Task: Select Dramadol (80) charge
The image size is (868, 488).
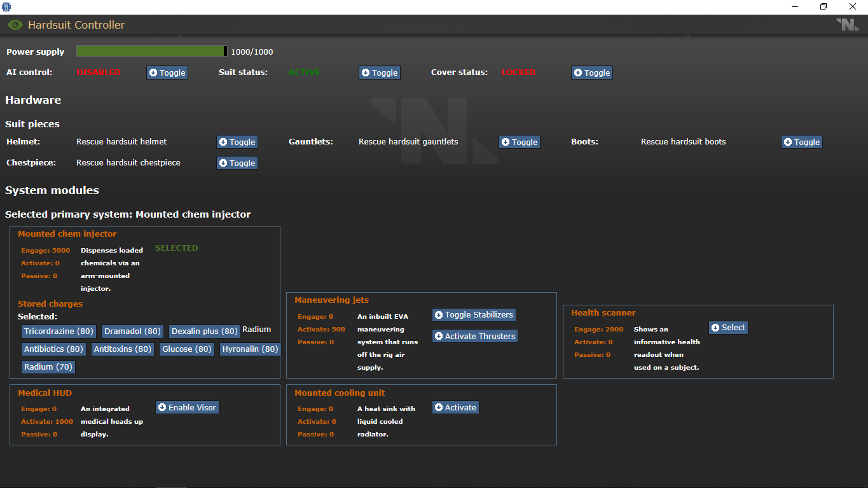Action: [x=132, y=331]
